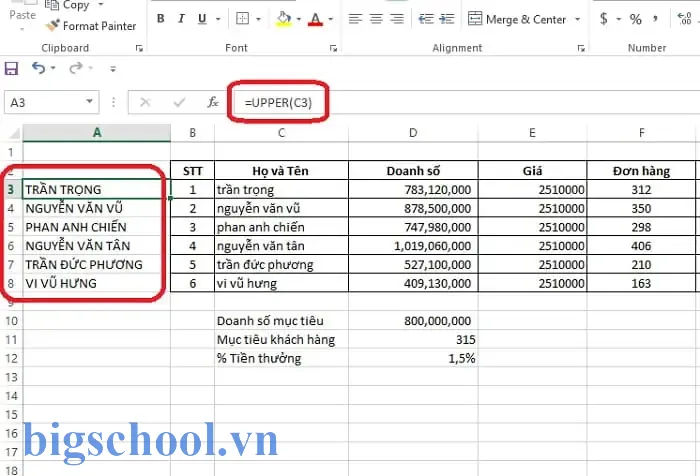Center align text

[x=376, y=19]
